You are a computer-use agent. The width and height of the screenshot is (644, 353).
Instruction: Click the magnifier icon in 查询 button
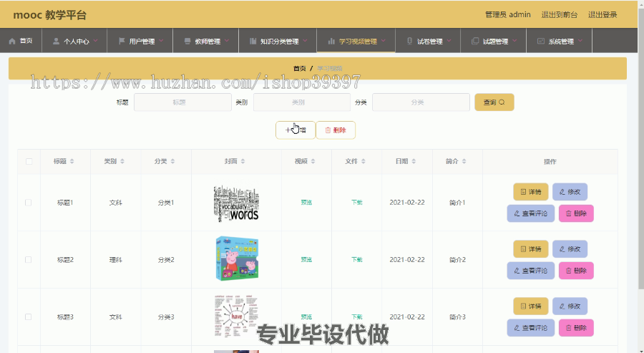click(502, 102)
